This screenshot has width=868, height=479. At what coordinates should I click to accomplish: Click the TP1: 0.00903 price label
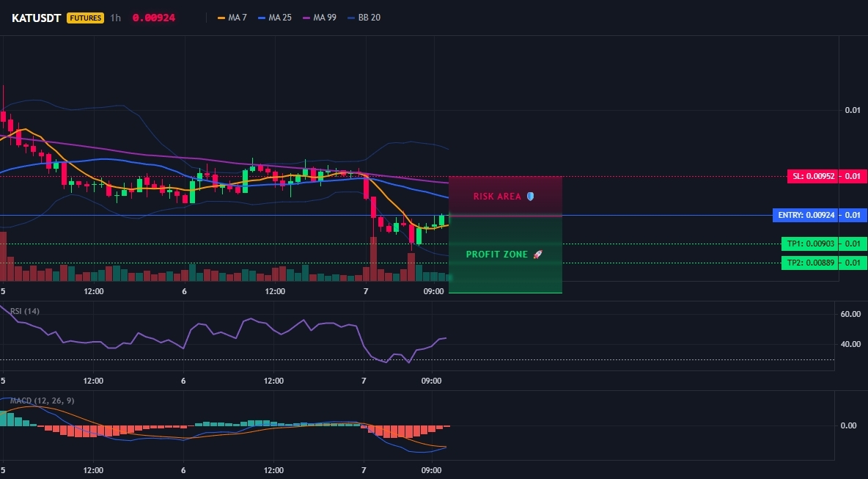[x=810, y=244]
